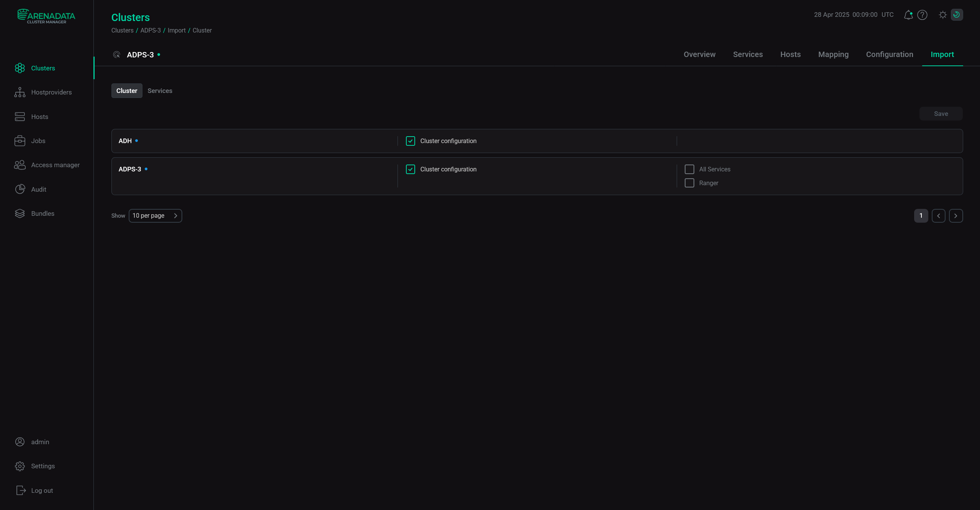Switch to Configuration tab

click(889, 55)
